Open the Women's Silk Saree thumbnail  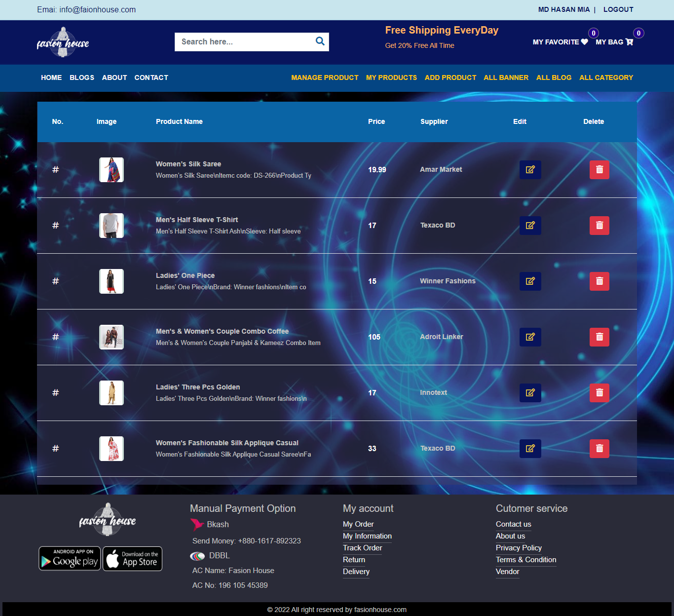(112, 170)
